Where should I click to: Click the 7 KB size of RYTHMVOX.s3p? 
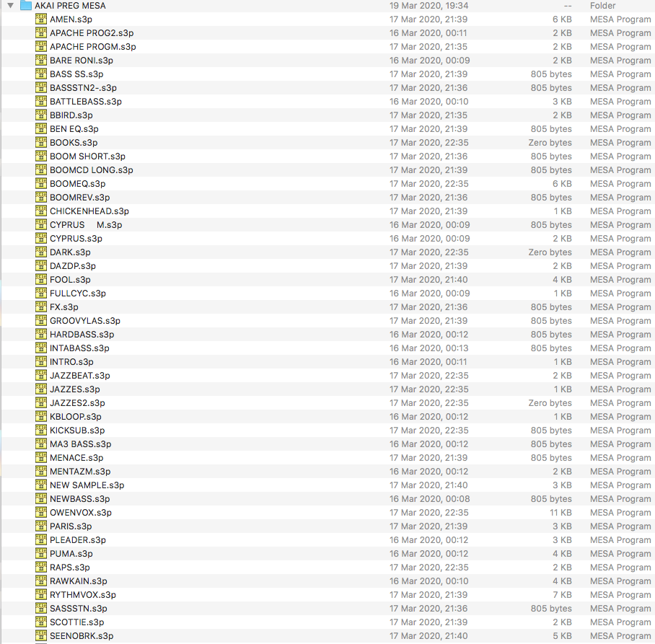562,595
